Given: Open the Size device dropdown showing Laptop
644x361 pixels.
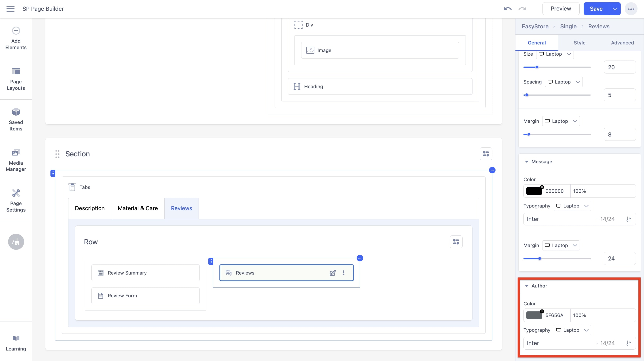Looking at the screenshot, I should (555, 54).
